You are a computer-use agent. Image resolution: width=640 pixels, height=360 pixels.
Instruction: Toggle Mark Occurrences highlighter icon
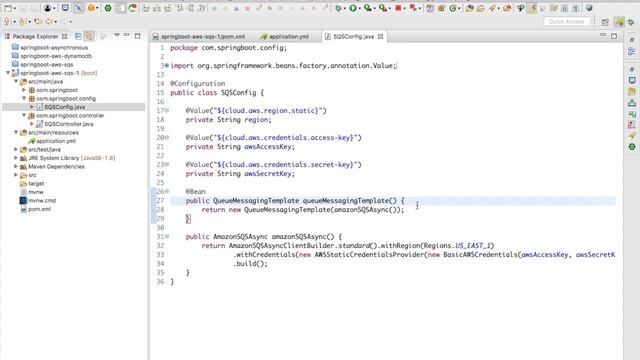531,8
